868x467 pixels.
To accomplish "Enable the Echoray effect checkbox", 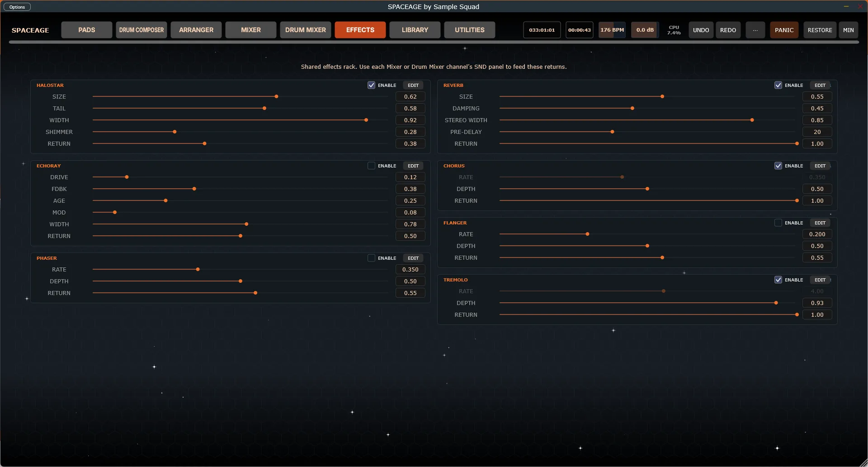I will [x=371, y=166].
